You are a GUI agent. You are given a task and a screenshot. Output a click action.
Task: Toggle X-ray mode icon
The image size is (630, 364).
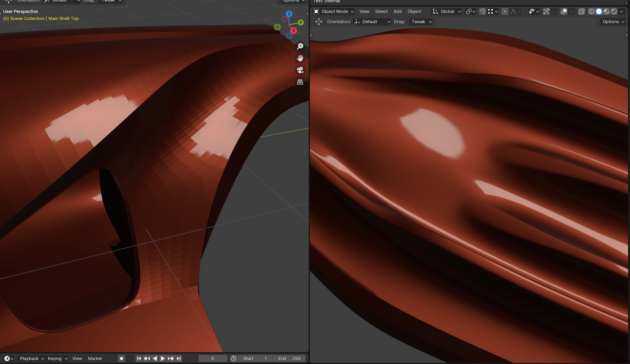click(582, 11)
